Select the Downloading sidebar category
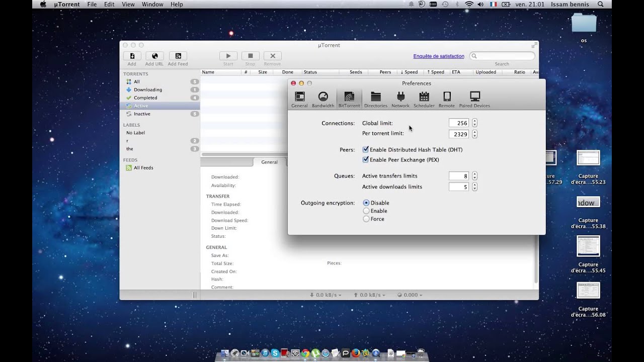 [x=159, y=89]
